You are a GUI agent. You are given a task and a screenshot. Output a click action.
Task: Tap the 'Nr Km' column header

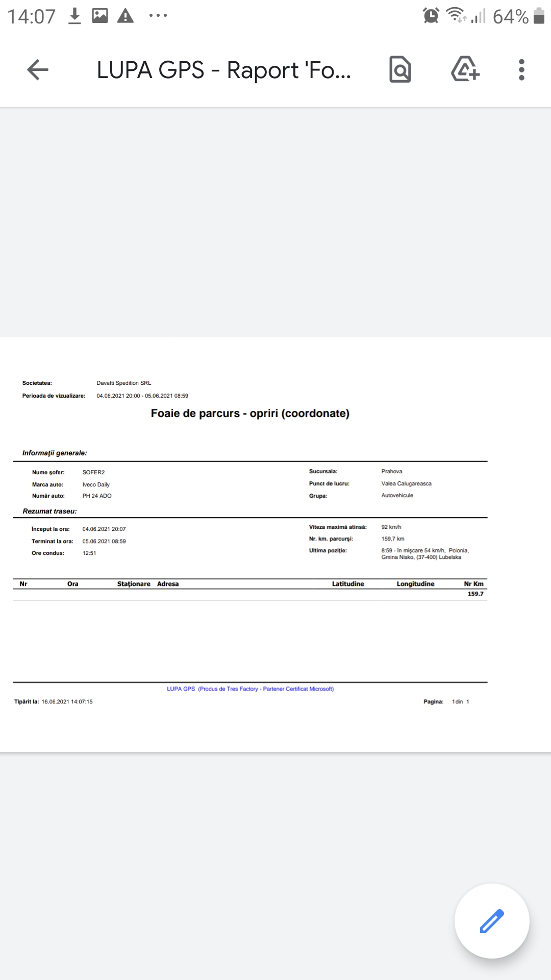tap(473, 583)
